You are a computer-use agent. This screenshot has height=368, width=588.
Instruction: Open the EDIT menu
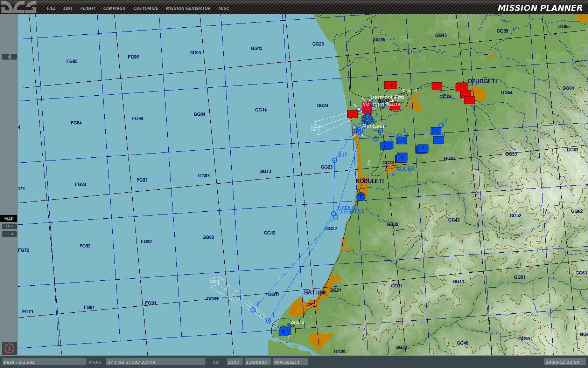click(68, 8)
